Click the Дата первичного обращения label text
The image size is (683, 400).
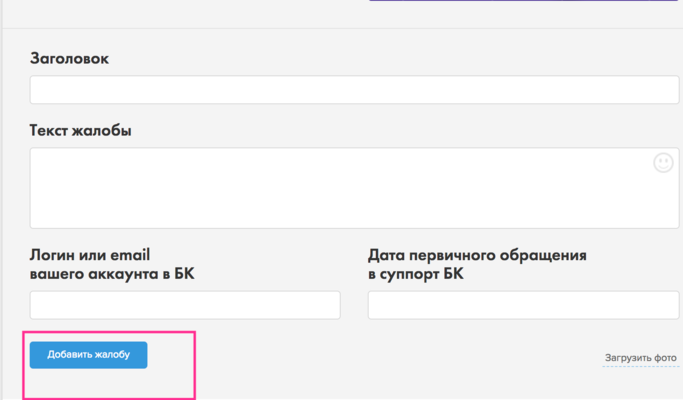point(477,255)
